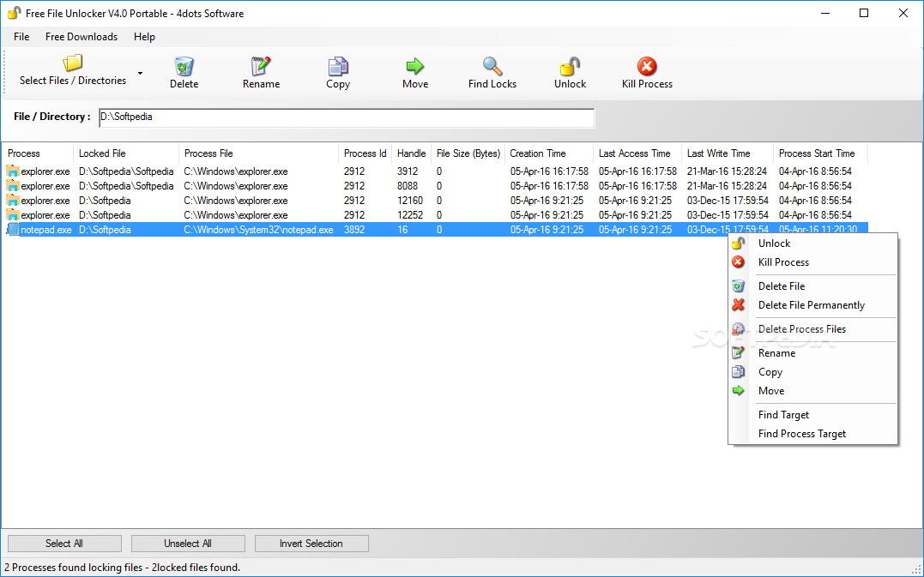Sort by File Size (Bytes) column header

pyautogui.click(x=468, y=153)
